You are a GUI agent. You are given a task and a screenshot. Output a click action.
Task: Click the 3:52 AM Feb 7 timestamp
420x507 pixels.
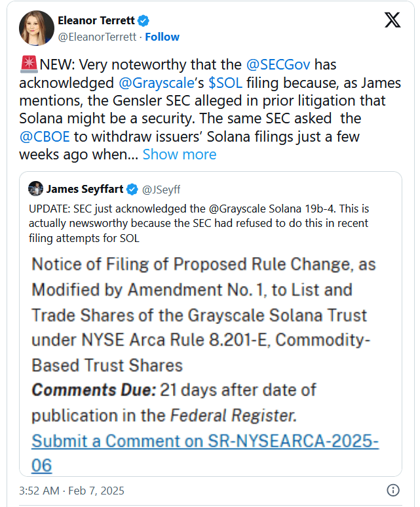tap(71, 490)
